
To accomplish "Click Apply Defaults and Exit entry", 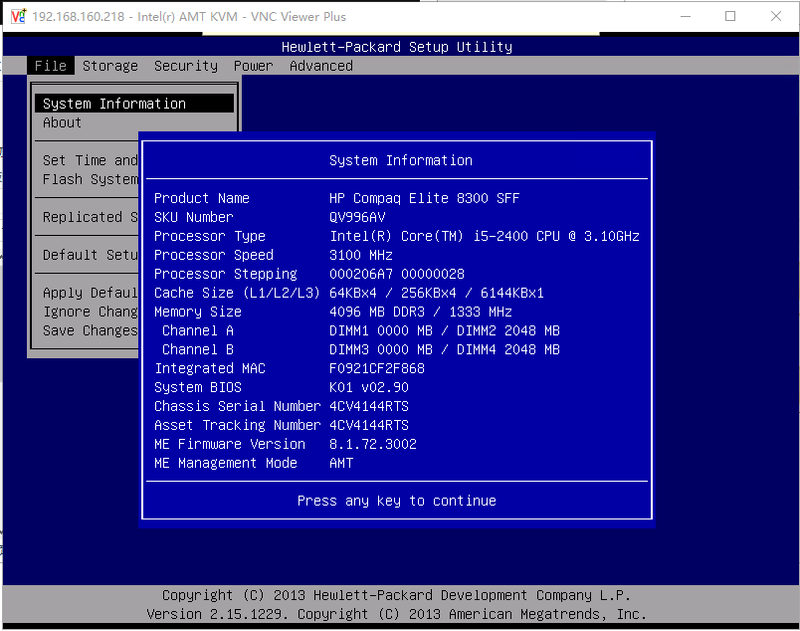I will click(89, 293).
